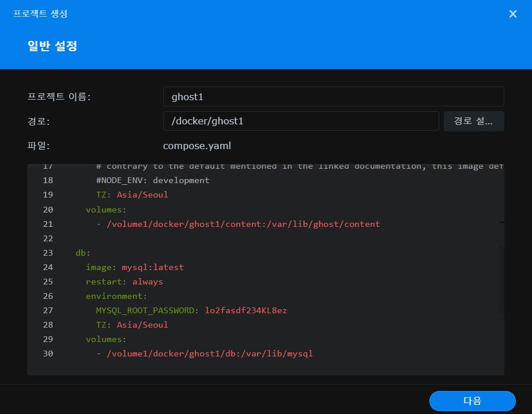Click line number 22 in the gutter
Screen dimensions: 532x414
coord(47,238)
